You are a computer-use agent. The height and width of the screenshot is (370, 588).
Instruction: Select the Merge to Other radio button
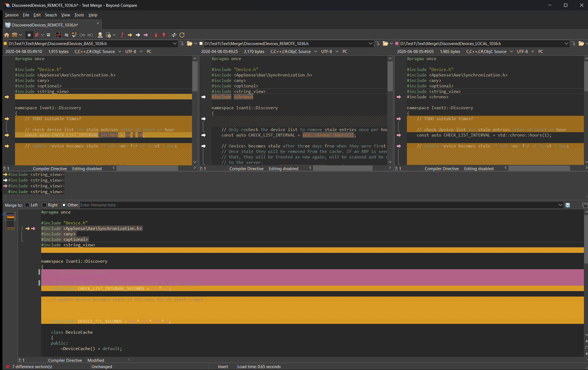click(x=64, y=205)
